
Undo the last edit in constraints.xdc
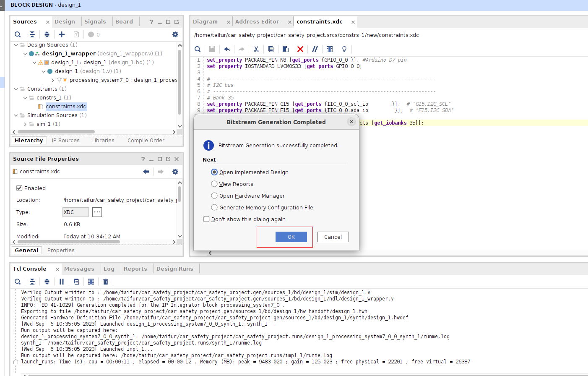tap(227, 49)
